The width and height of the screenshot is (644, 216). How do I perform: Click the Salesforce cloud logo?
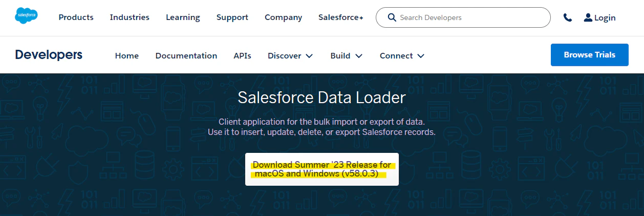click(27, 16)
